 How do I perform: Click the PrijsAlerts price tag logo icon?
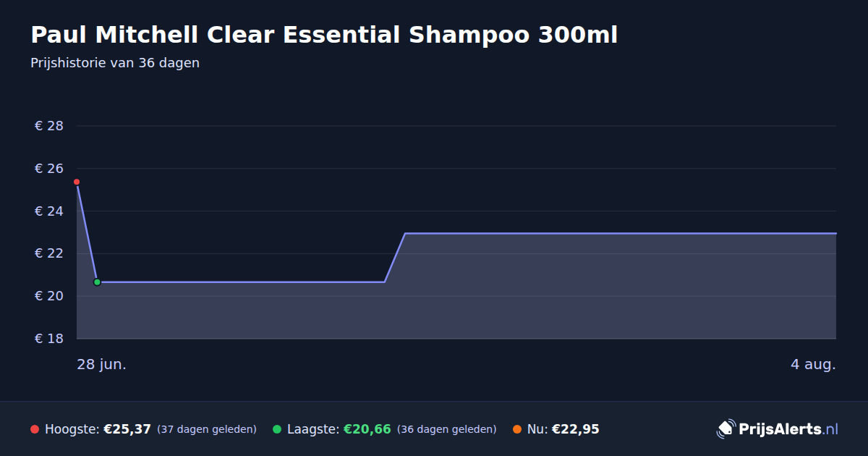pos(726,428)
